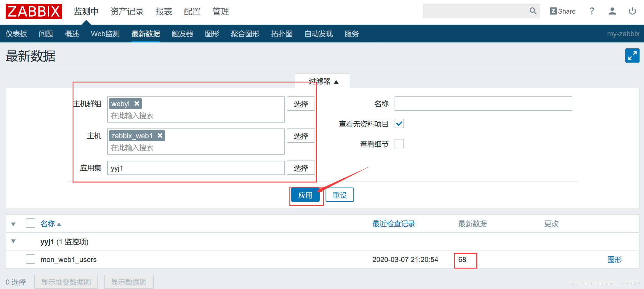
Task: Go to the 拓扑图 submenu
Action: (282, 34)
